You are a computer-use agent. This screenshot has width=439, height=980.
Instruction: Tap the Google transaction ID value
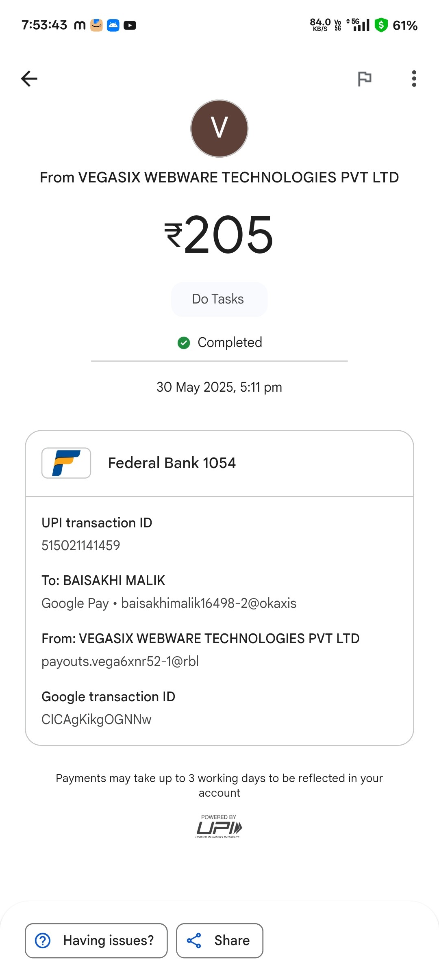click(96, 720)
